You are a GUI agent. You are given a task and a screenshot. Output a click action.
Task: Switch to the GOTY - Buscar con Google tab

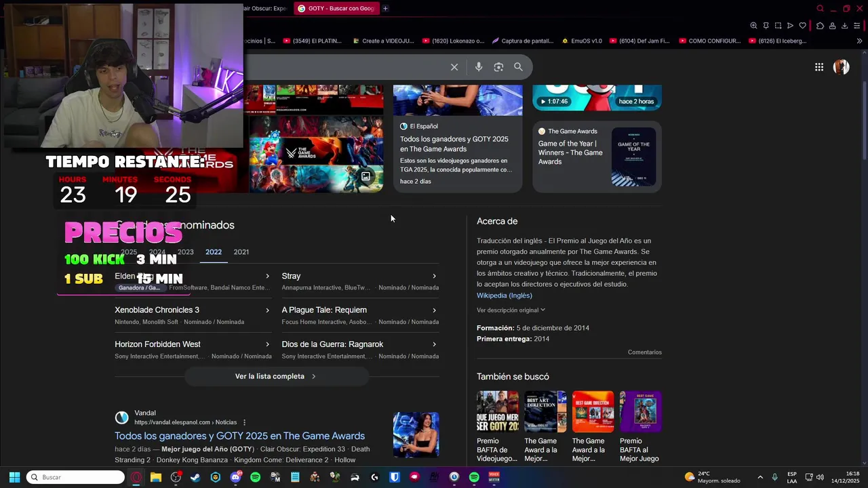(336, 8)
